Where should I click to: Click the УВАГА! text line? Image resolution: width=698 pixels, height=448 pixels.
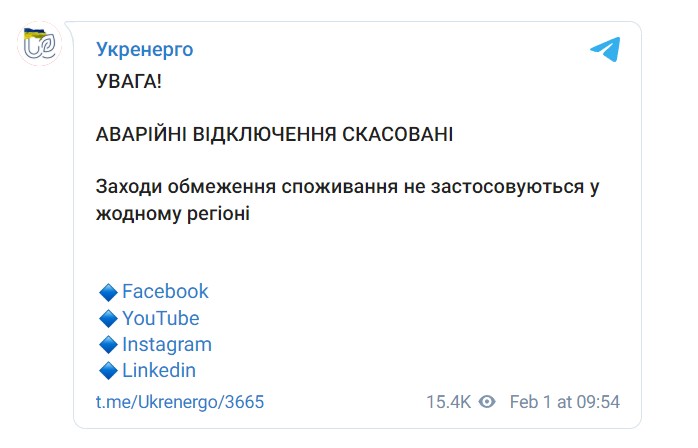click(128, 80)
